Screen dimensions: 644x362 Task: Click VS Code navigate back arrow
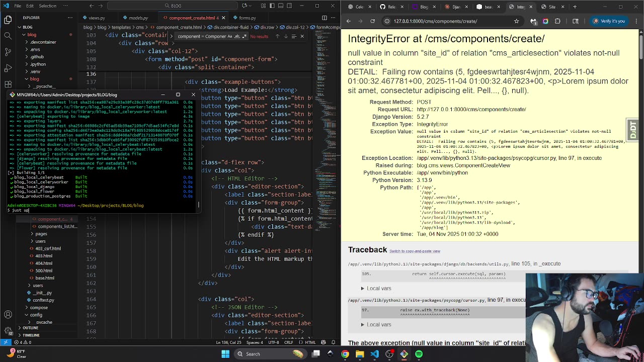click(92, 6)
